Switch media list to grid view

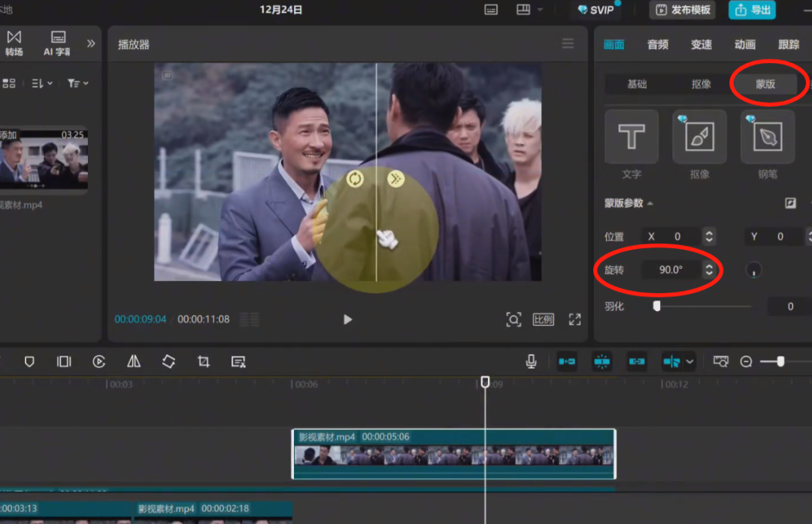tap(9, 83)
